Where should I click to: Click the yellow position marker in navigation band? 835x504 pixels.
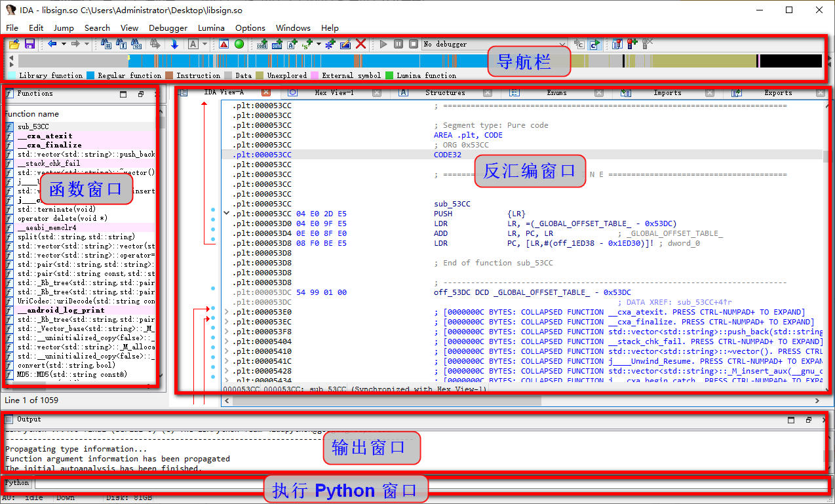point(128,58)
